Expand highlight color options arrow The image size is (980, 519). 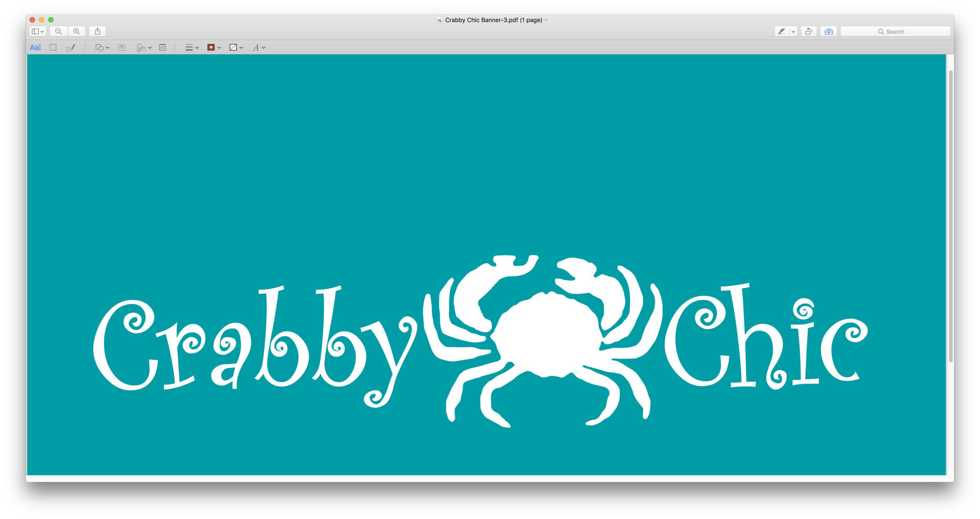(794, 31)
